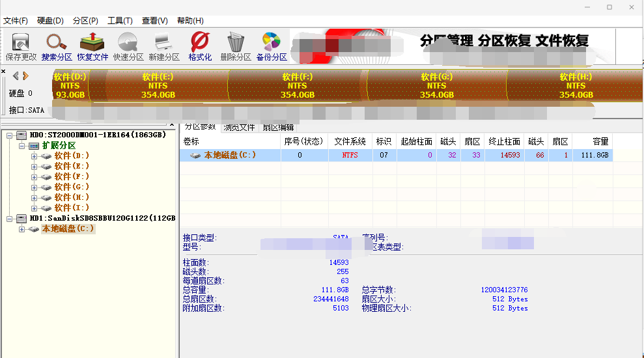644x358 pixels.
Task: Click the Quick Partition (快速分区) icon
Action: (128, 42)
